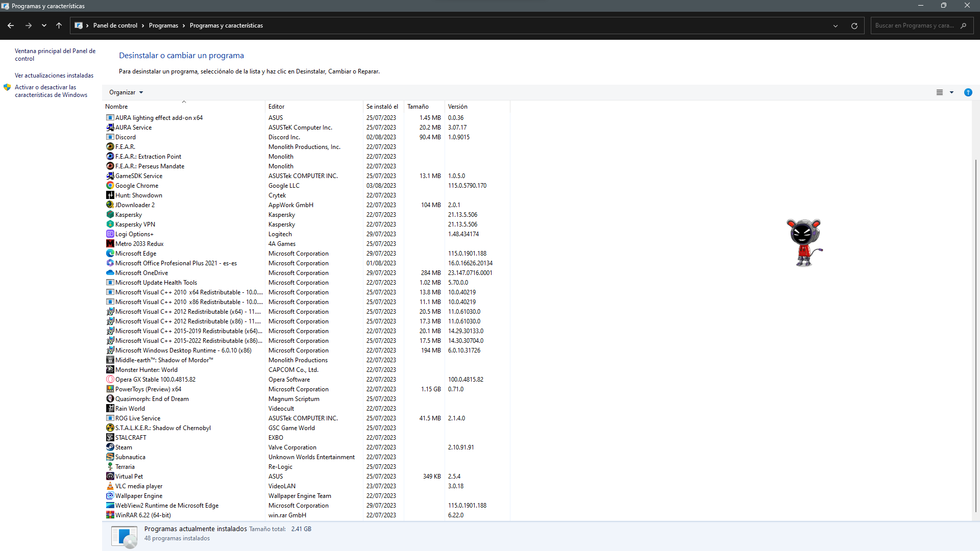980x551 pixels.
Task: Go forward with the forward arrow
Action: pos(29,26)
